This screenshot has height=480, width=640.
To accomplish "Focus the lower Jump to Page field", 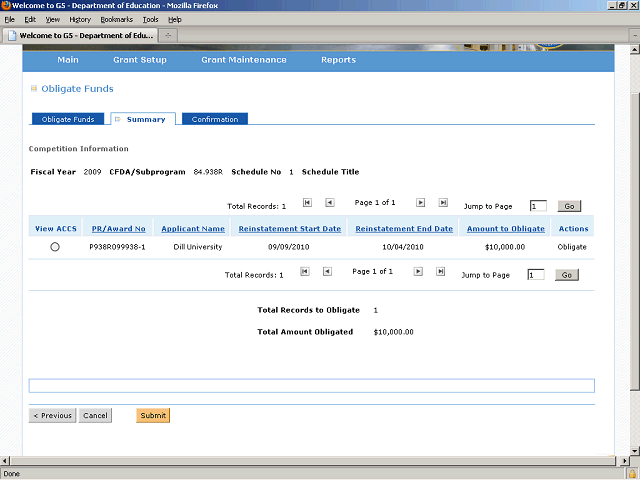I will [x=536, y=275].
